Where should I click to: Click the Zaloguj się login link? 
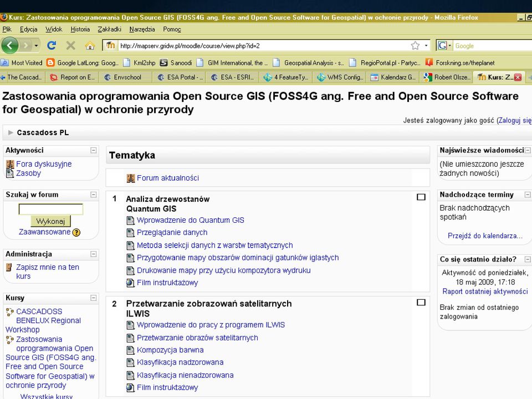515,120
